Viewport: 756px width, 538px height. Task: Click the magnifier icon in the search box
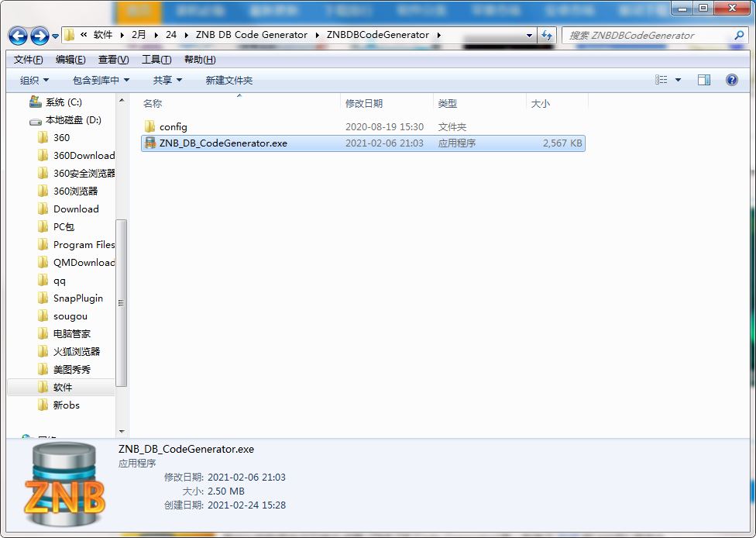[x=737, y=35]
